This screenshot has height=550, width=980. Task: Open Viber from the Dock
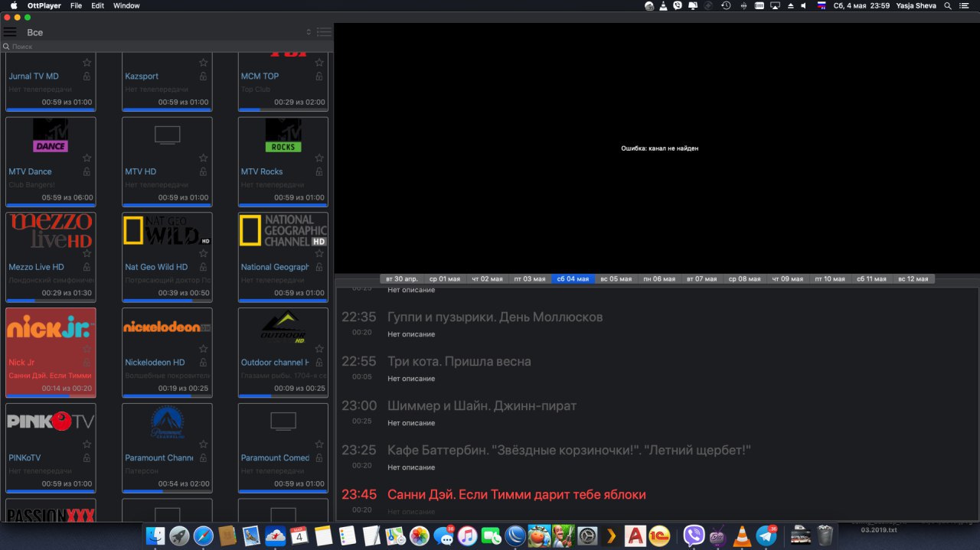694,535
